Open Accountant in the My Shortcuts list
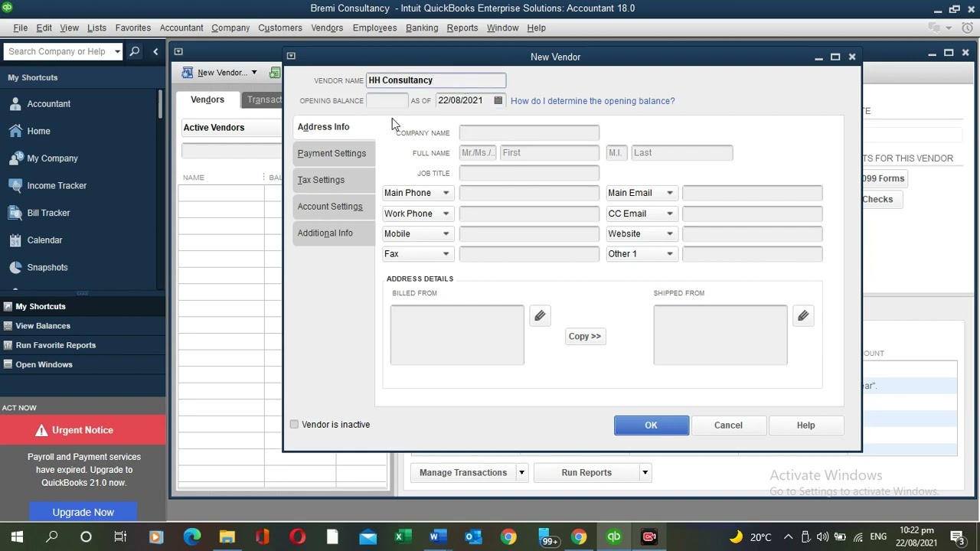 48,103
